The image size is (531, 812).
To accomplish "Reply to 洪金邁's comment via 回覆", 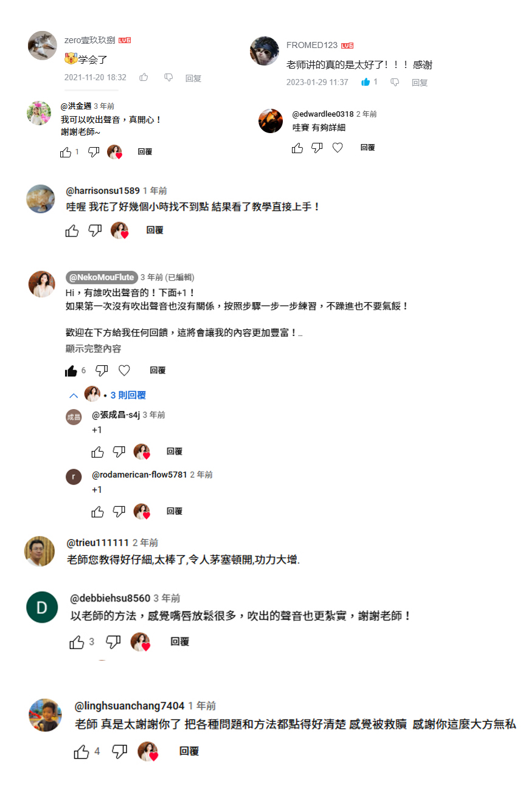I will (x=145, y=152).
